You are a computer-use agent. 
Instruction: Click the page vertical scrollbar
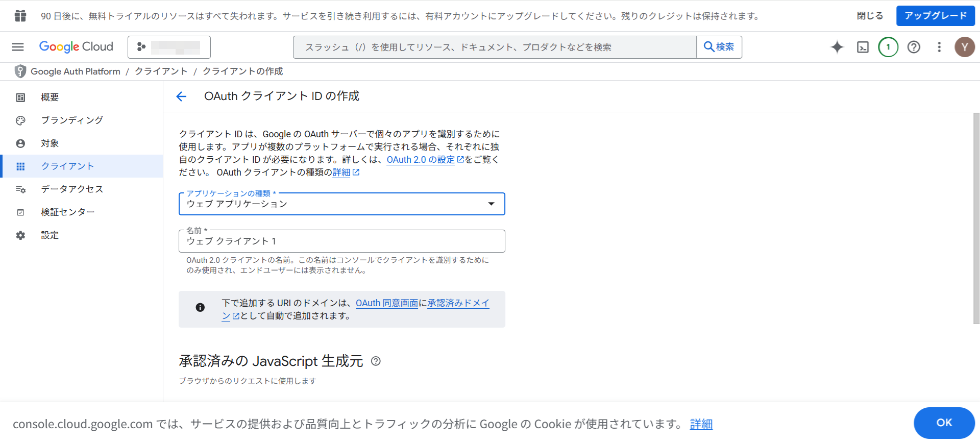click(976, 218)
